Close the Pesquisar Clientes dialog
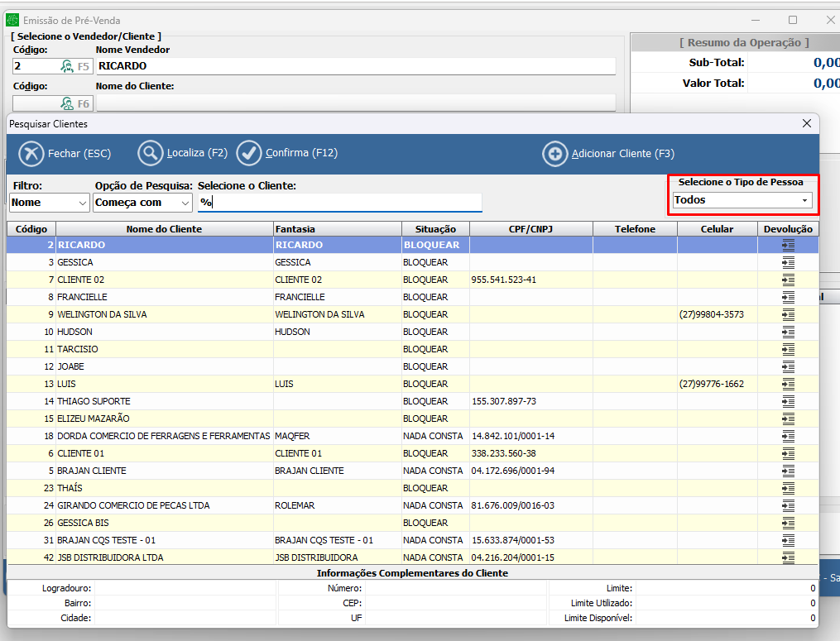Image resolution: width=840 pixels, height=641 pixels. click(806, 123)
